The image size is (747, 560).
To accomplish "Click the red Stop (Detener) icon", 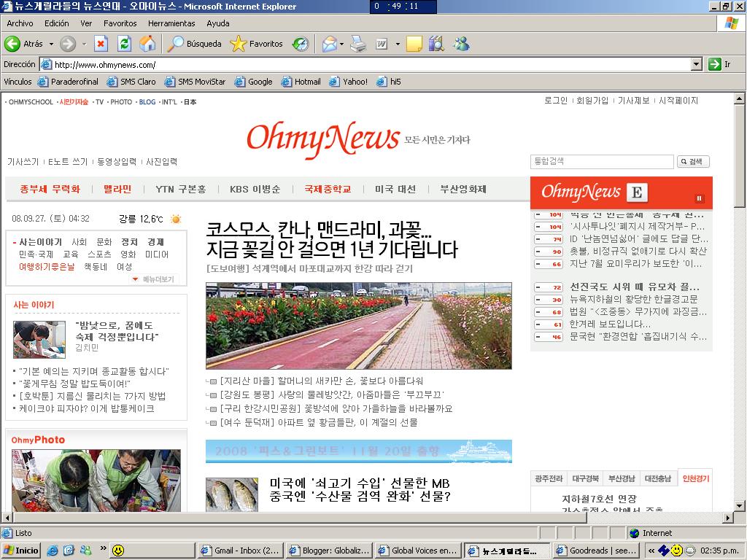I will click(101, 45).
